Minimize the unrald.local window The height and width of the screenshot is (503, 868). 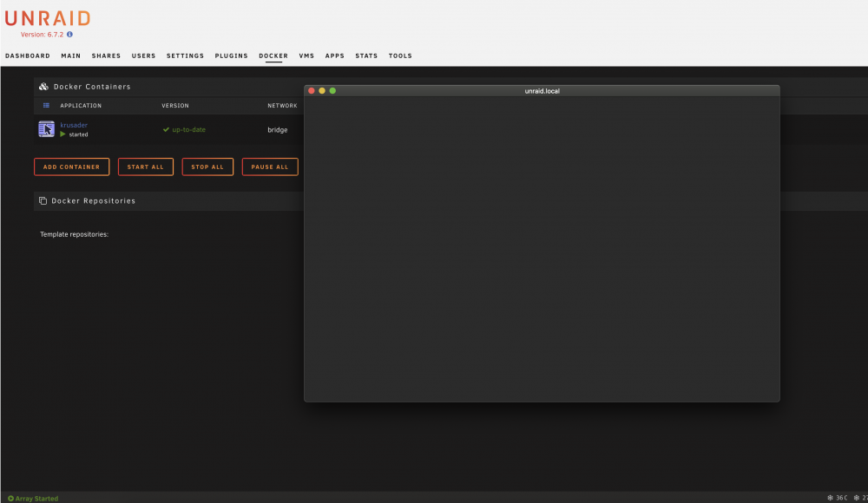(322, 91)
